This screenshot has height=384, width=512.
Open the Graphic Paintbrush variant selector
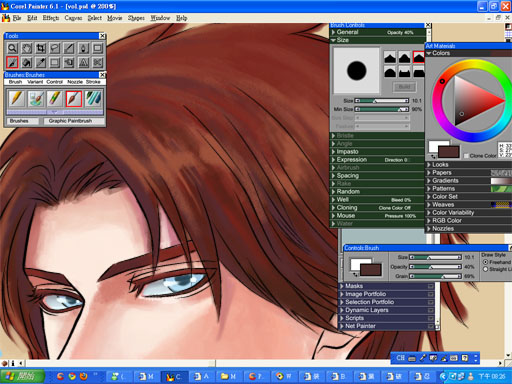point(74,121)
